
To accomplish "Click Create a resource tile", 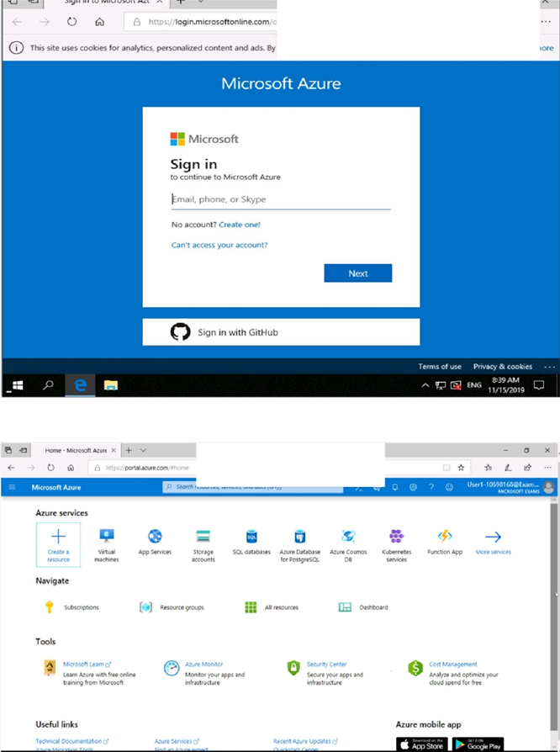I will pos(59,544).
